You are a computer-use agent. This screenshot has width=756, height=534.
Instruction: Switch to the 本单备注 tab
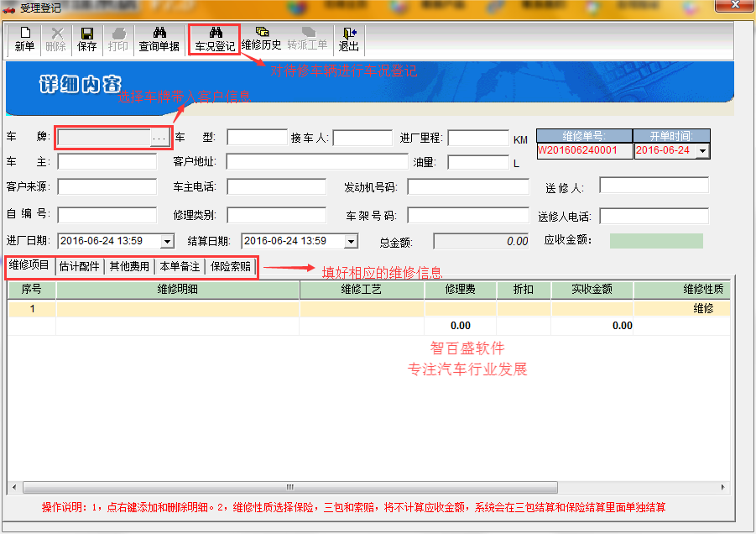click(x=180, y=266)
